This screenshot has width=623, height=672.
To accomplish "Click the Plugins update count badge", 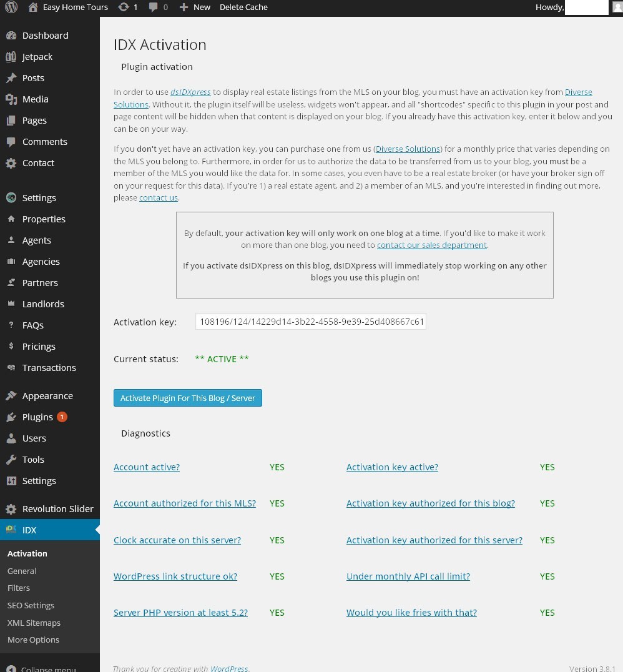I will pos(62,417).
